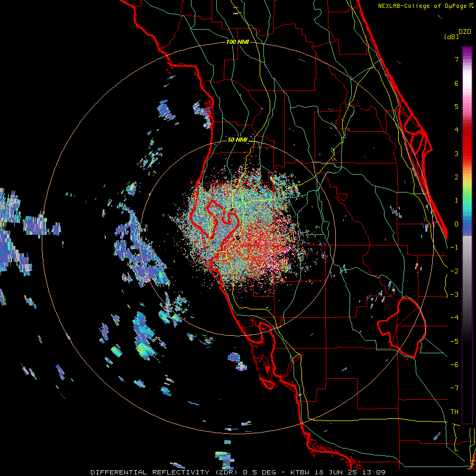
Task: Select the 3 value on color scale
Action: pyautogui.click(x=456, y=153)
